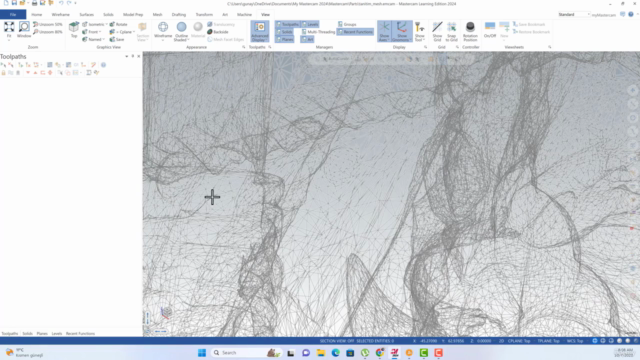Select Outline Shaded appearance
Image resolution: width=640 pixels, height=360 pixels.
tap(181, 31)
